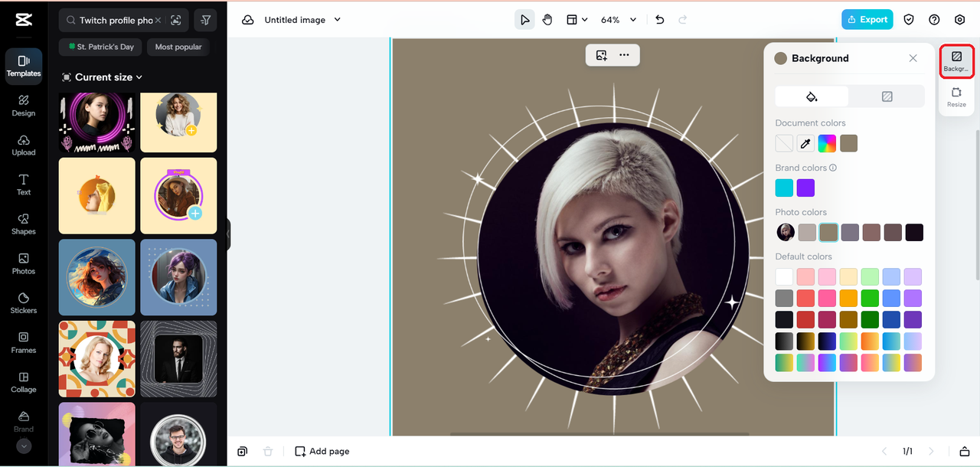Choose the neon pink ring woman template

coord(97,122)
